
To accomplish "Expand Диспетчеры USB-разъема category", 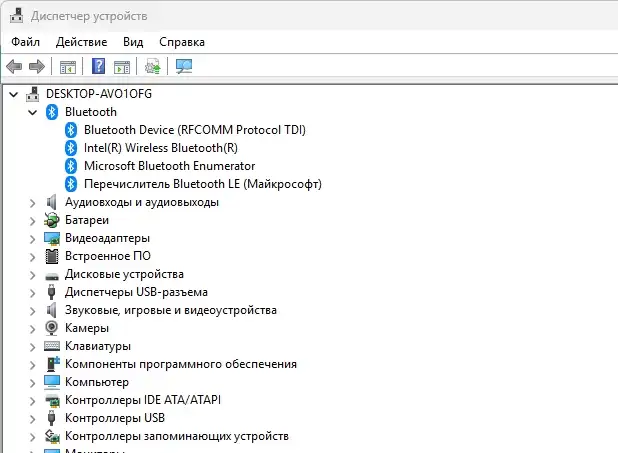I will [33, 293].
